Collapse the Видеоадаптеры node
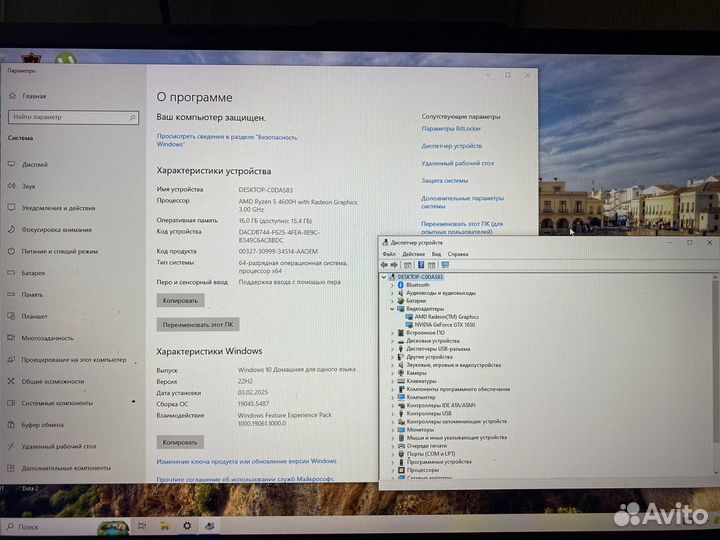This screenshot has width=720, height=540. click(392, 309)
